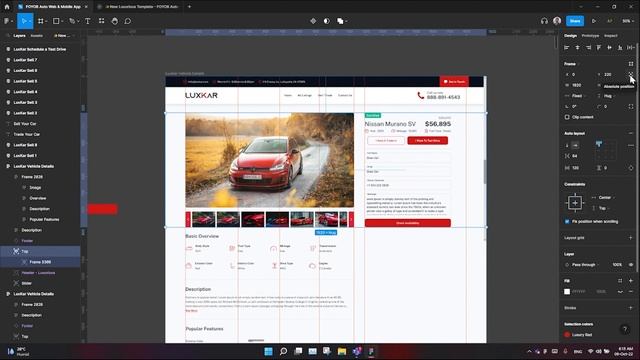Open the help question mark button

(x=624, y=329)
